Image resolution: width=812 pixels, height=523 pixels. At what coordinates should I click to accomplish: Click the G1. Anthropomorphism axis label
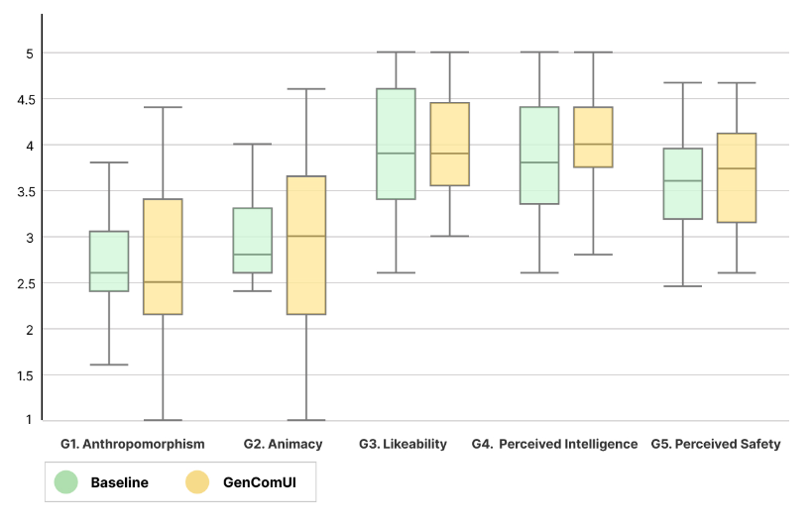click(x=132, y=444)
